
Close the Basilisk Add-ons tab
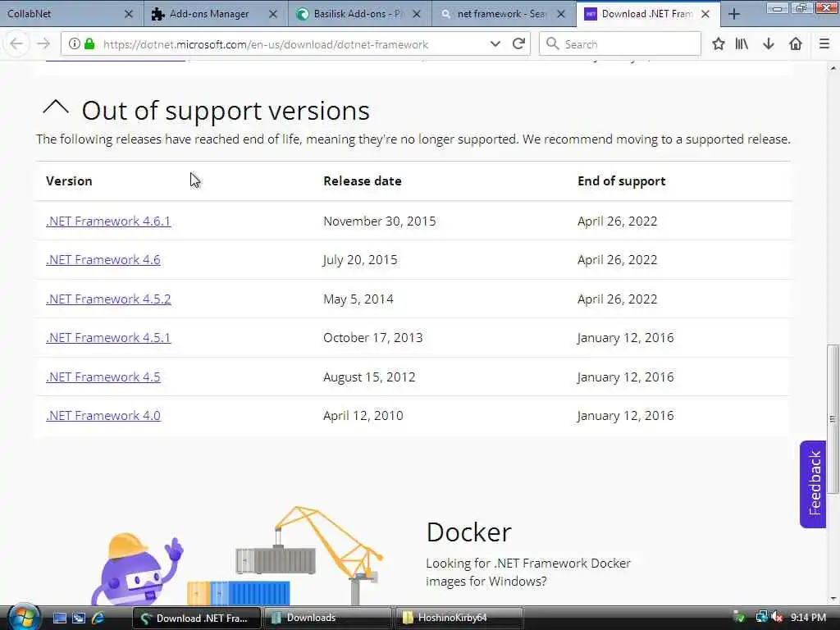click(417, 14)
